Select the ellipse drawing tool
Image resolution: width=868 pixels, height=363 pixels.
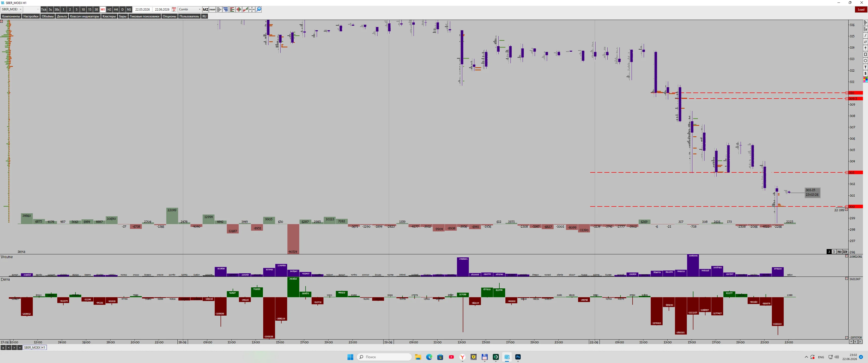865,60
